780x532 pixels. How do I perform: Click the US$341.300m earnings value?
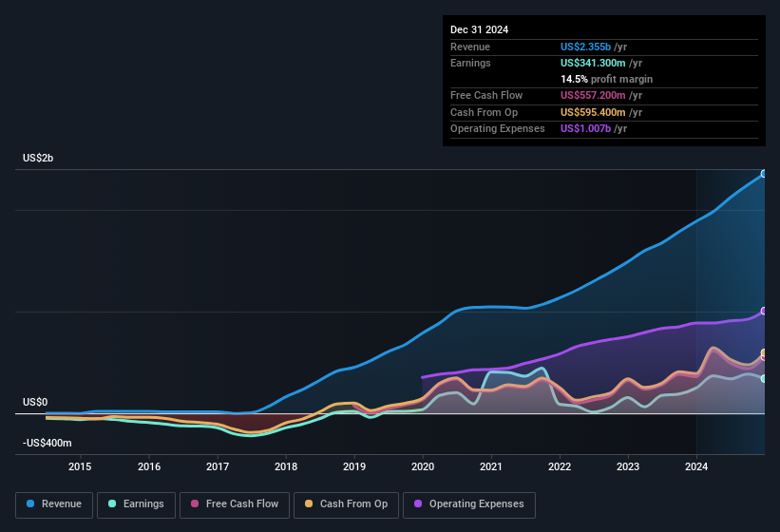593,63
